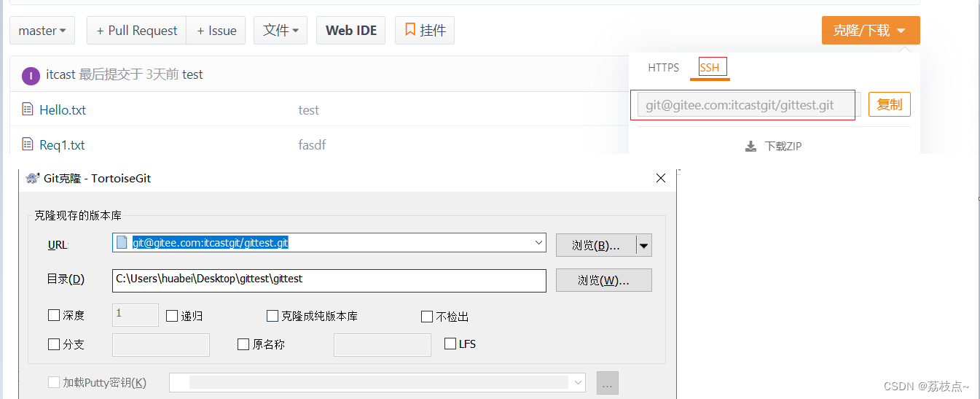This screenshot has height=399, width=980.
Task: Open the 文件 dropdown menu
Action: tap(281, 31)
